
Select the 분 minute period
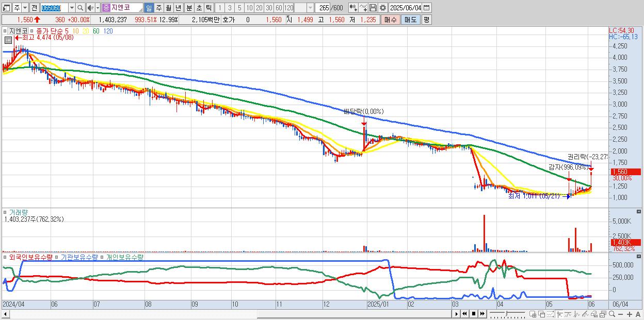[189, 8]
